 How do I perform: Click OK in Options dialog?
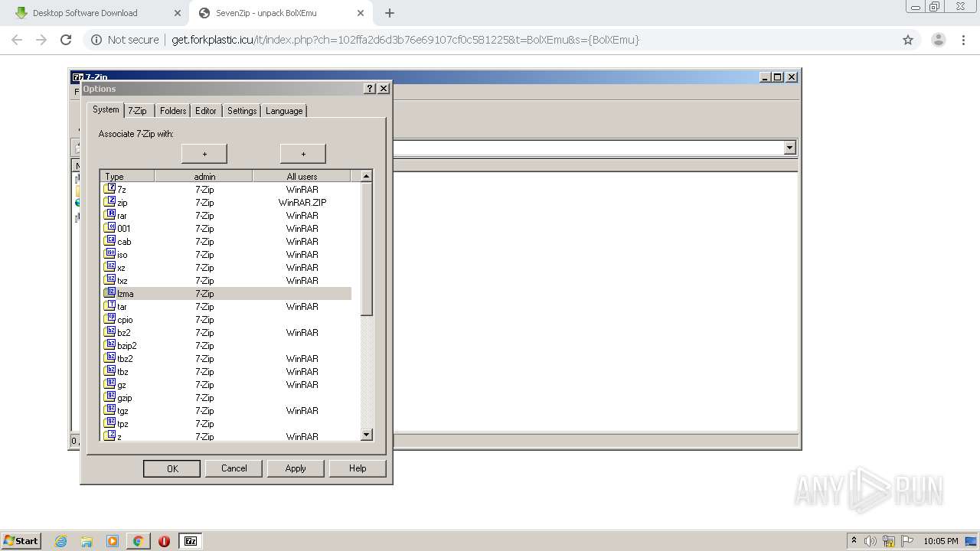click(172, 468)
